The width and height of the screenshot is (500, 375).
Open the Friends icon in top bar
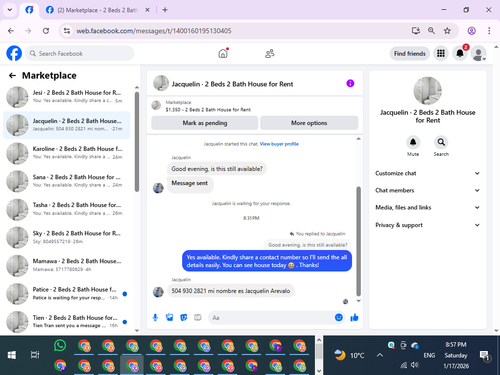click(x=270, y=53)
